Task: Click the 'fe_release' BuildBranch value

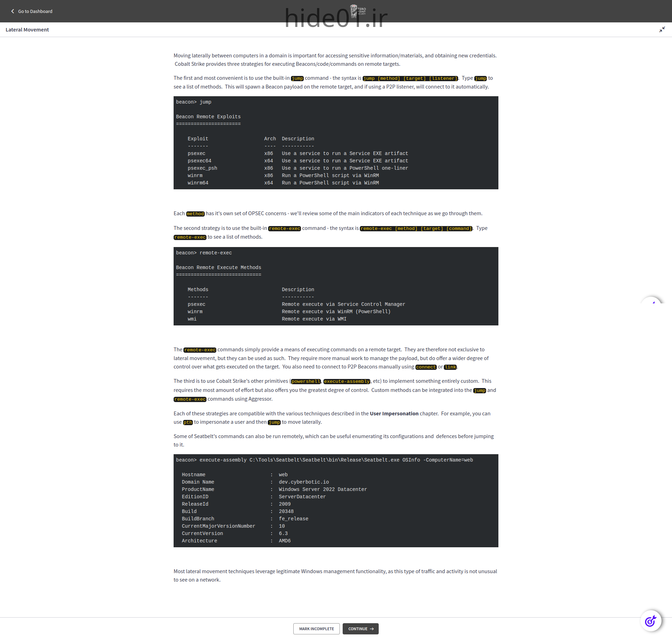Action: coord(294,519)
